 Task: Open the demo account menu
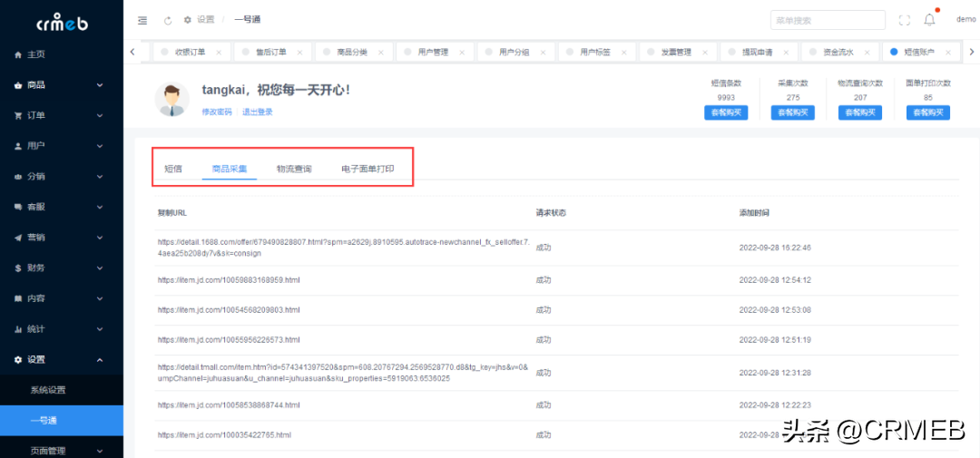pos(965,19)
